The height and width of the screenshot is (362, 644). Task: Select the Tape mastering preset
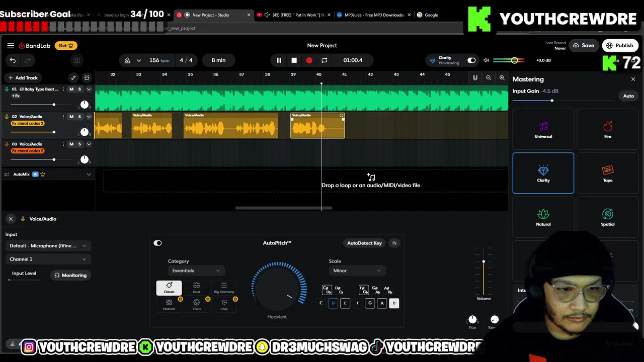coord(607,173)
